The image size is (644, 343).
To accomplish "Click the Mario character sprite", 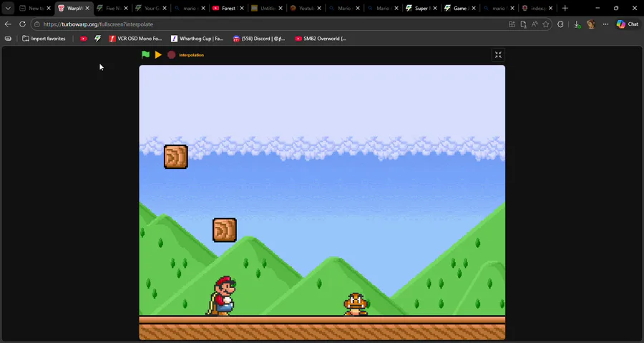I will point(223,296).
